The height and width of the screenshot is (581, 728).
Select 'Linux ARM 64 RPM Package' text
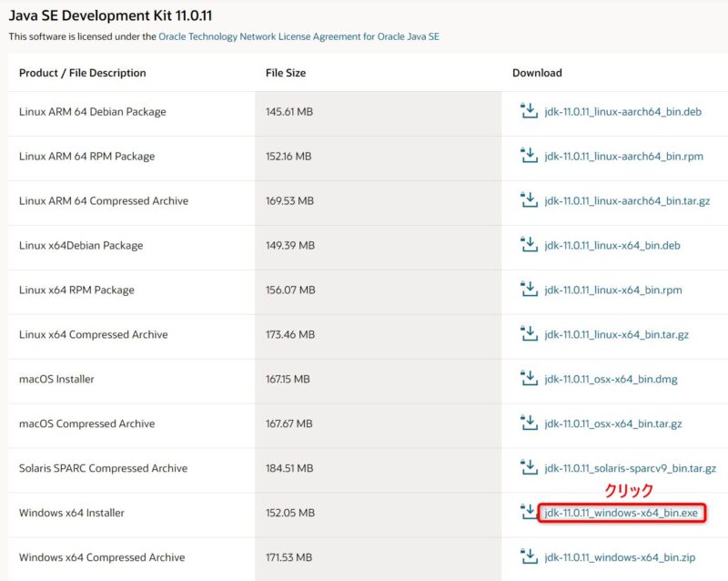coord(86,156)
